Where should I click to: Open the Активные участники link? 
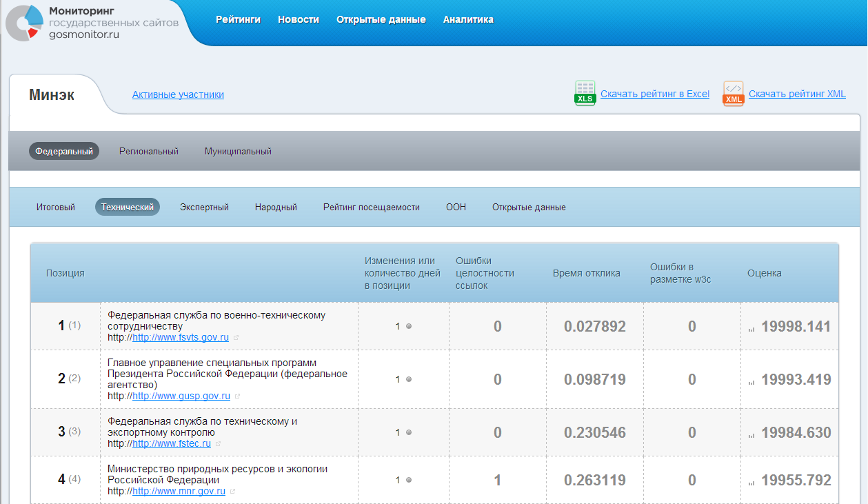pyautogui.click(x=178, y=94)
